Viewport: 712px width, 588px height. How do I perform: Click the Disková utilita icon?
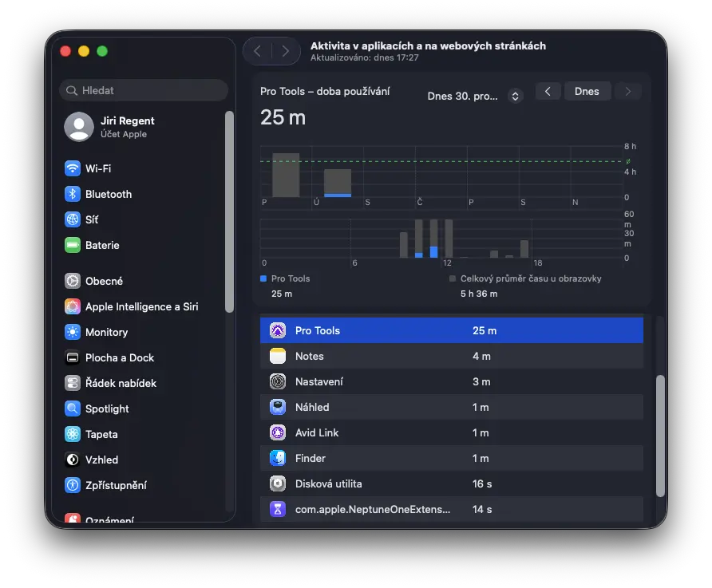click(278, 483)
